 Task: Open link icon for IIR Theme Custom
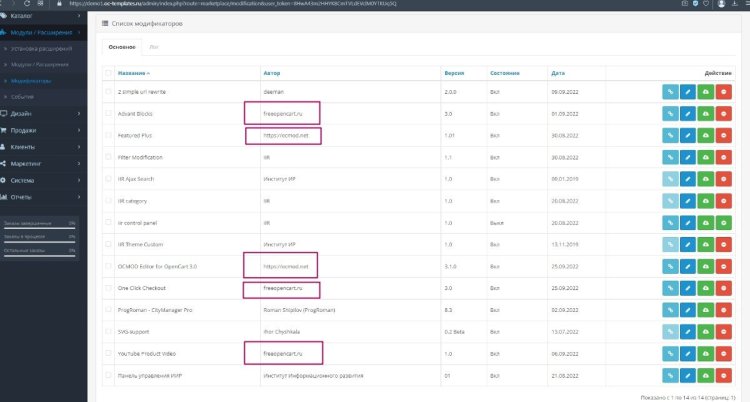click(x=669, y=244)
